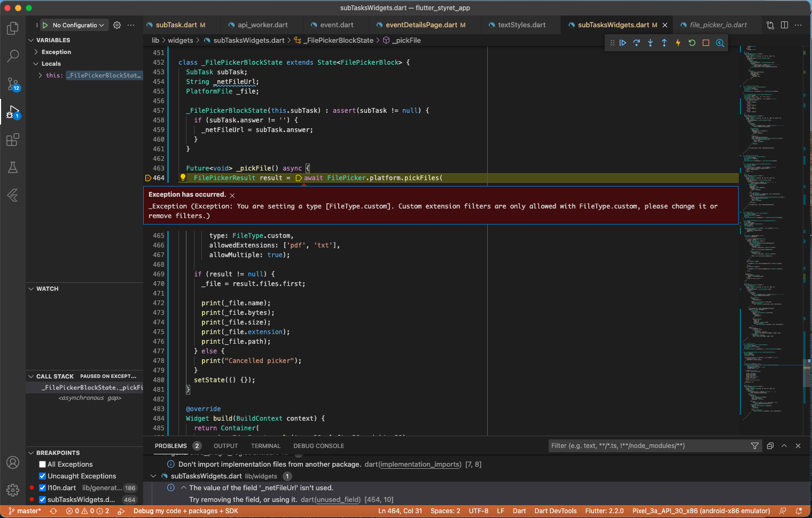Trigger hot reload with the lightning bolt
Screen dimensions: 812x518
678,43
